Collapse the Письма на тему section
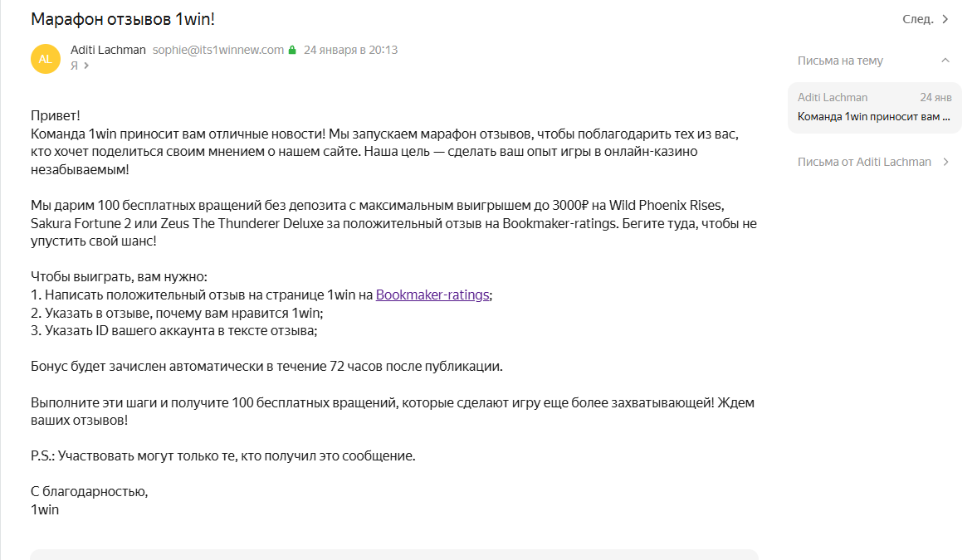The width and height of the screenshot is (977, 560). pos(945,61)
